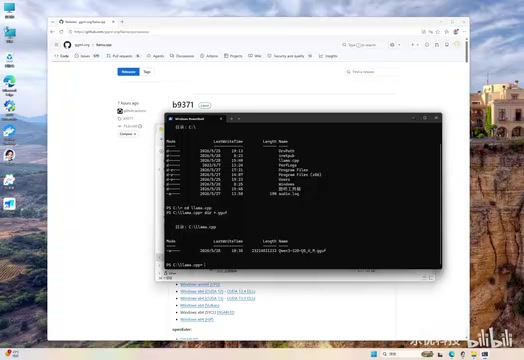Open GitHub Issues tab
Viewport: 524px width, 360px height.
[x=87, y=56]
